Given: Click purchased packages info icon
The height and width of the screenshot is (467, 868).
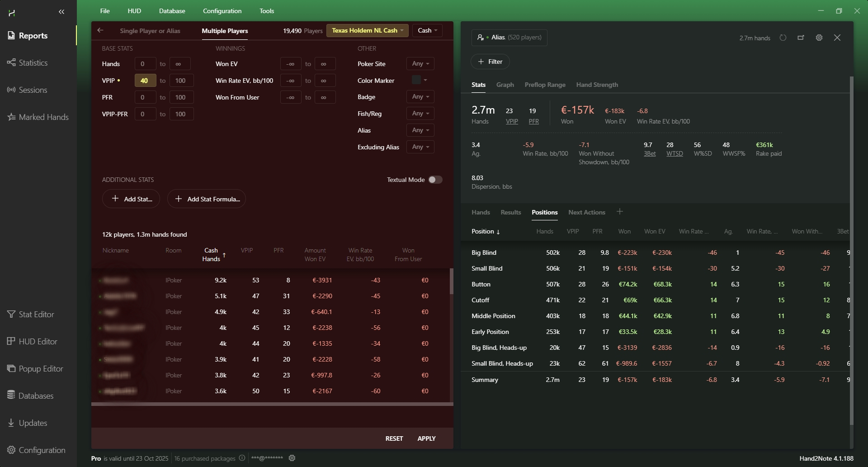Looking at the screenshot, I should (242, 458).
